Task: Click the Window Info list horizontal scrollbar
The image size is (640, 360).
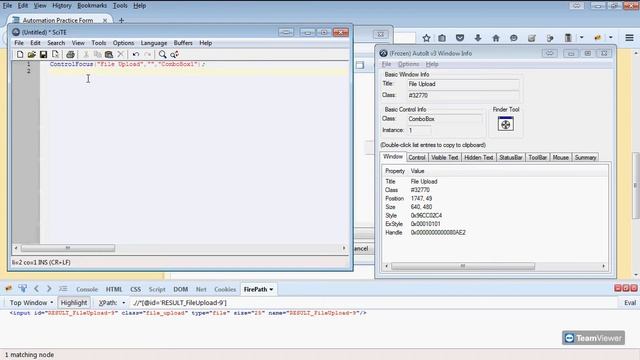Action: (x=462, y=266)
